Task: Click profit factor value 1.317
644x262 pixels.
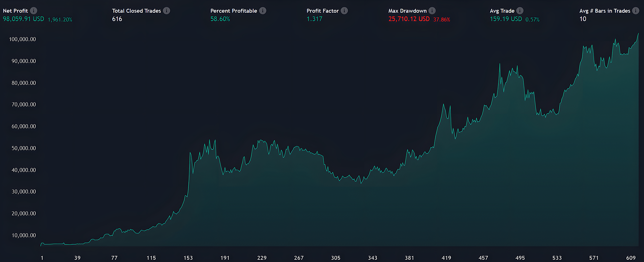Action: click(315, 19)
